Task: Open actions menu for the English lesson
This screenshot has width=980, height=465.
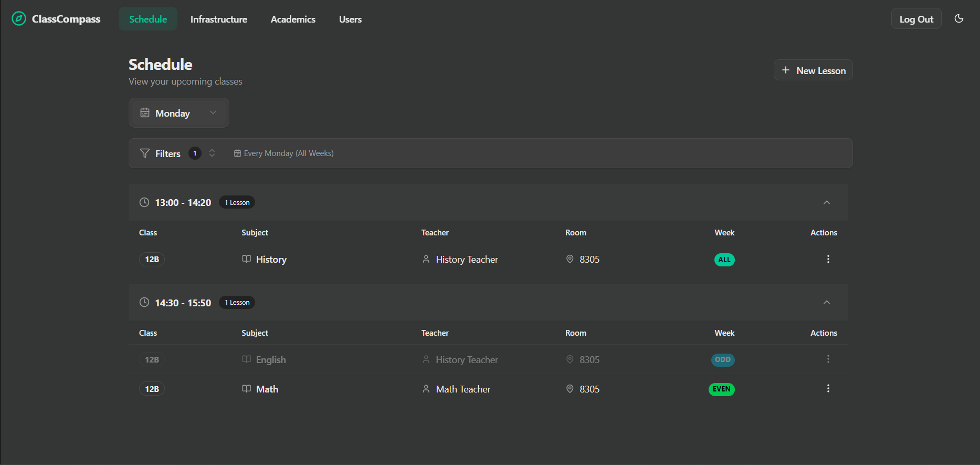Action: pyautogui.click(x=828, y=359)
